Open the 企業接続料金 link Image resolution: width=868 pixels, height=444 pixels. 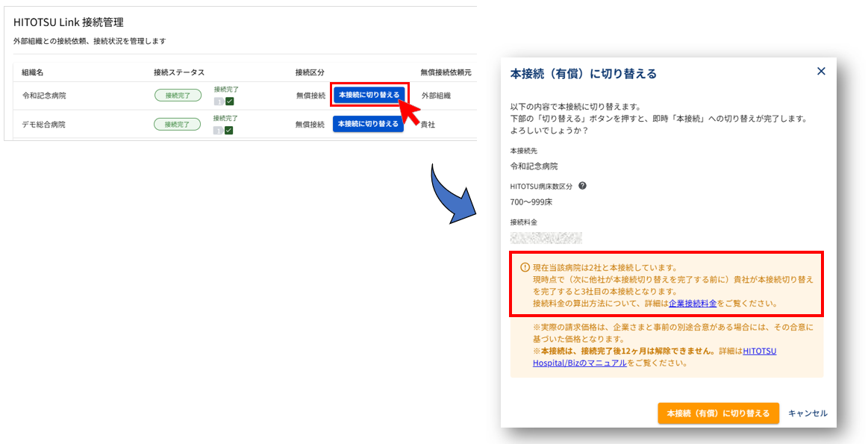(x=693, y=304)
